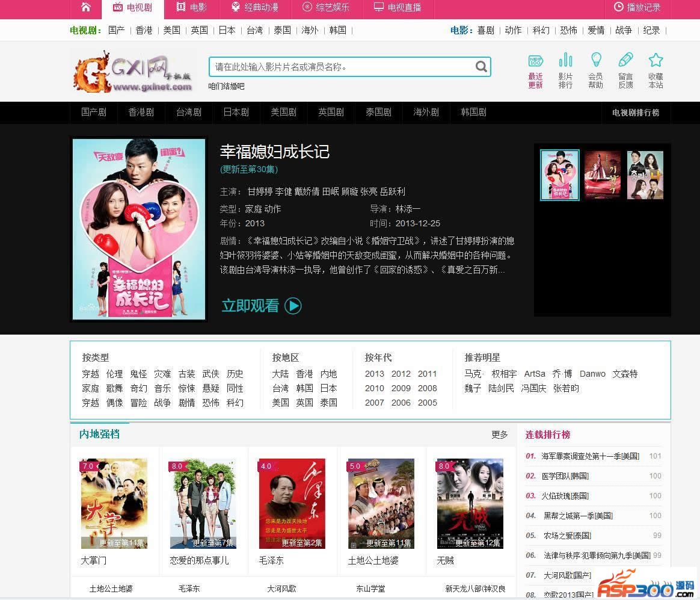Select second featured thumbnail in slider
700x600 pixels.
click(602, 175)
